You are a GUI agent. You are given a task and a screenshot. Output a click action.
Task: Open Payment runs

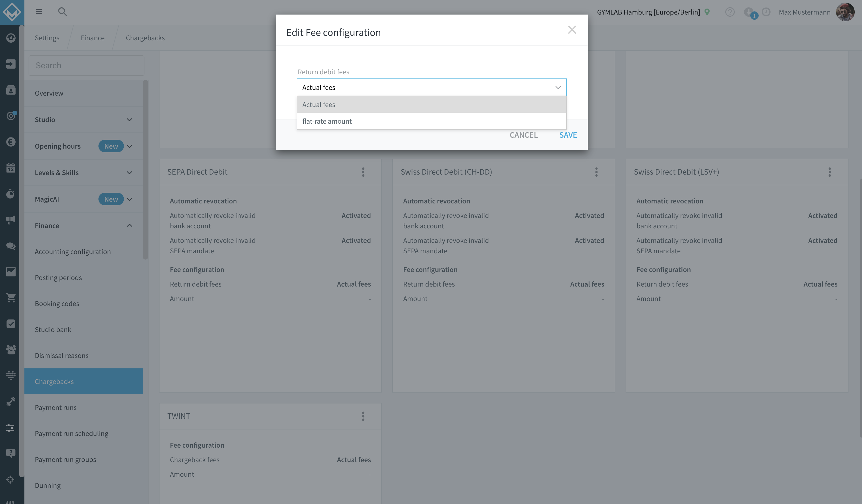pyautogui.click(x=83, y=408)
